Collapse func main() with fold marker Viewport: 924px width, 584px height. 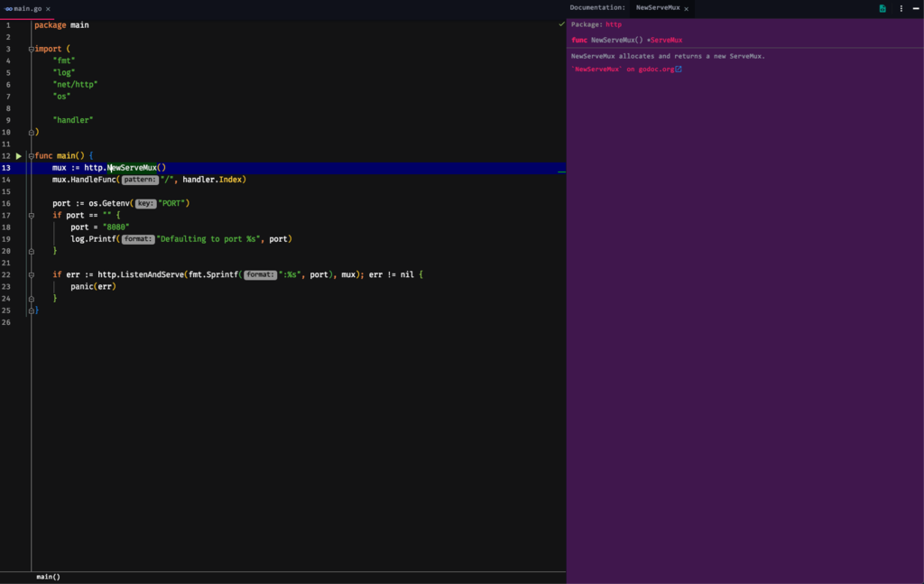[32, 156]
